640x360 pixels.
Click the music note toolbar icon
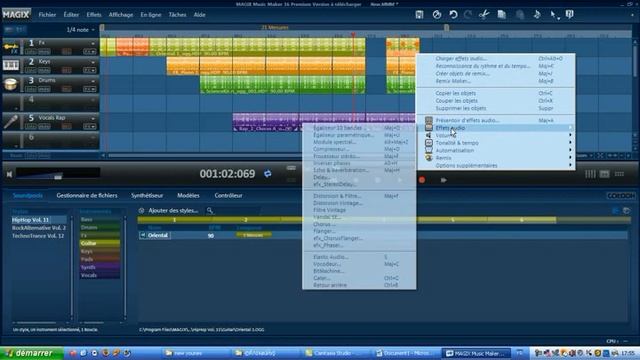click(x=537, y=15)
